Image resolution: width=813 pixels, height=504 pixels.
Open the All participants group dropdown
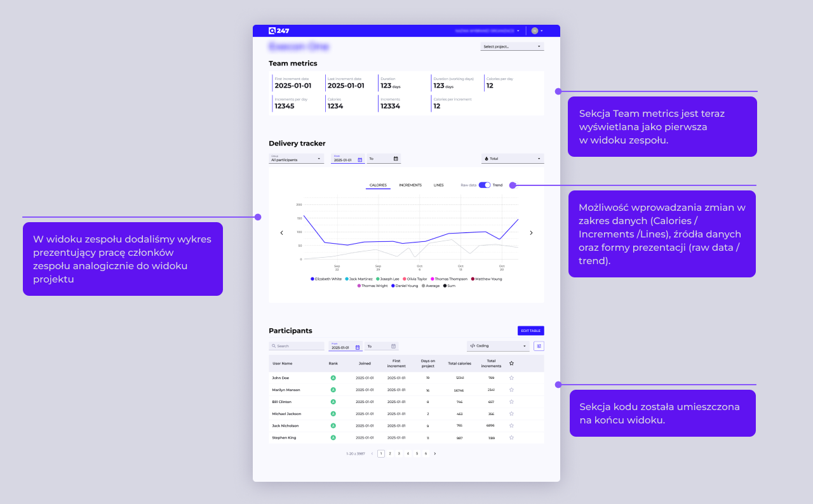tap(296, 159)
